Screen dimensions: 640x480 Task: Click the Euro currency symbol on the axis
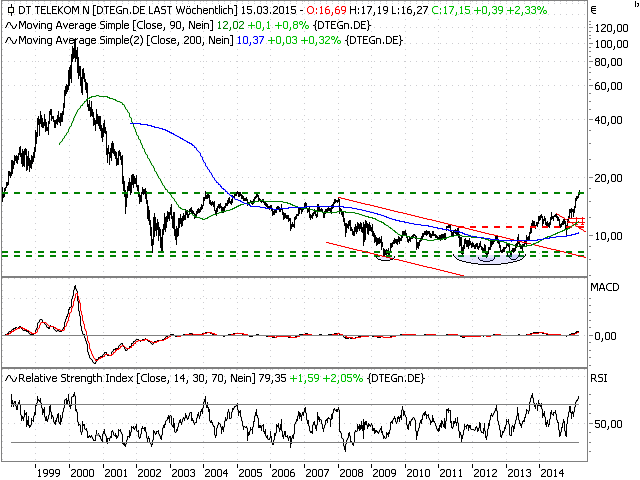pos(594,10)
